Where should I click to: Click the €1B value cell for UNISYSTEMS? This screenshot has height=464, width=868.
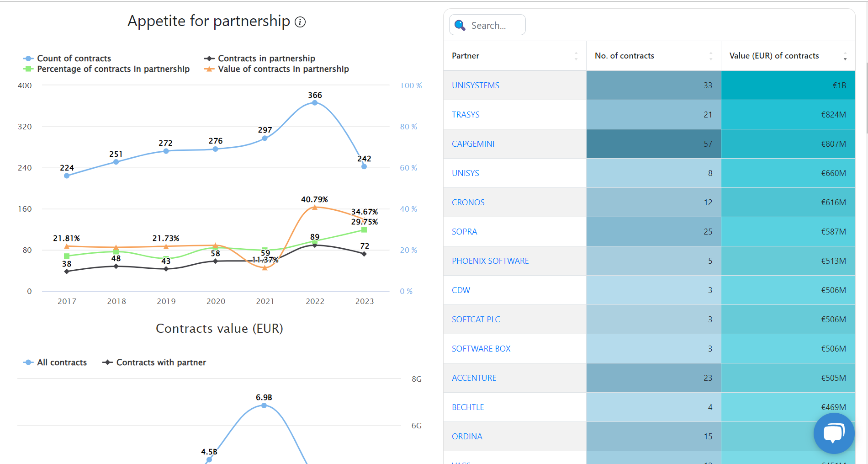pyautogui.click(x=788, y=85)
